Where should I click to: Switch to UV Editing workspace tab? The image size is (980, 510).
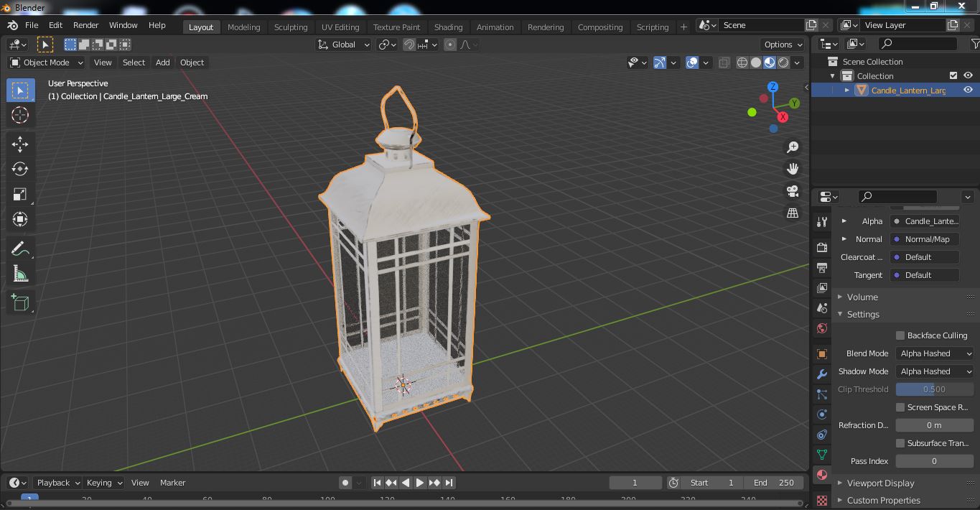pyautogui.click(x=340, y=27)
